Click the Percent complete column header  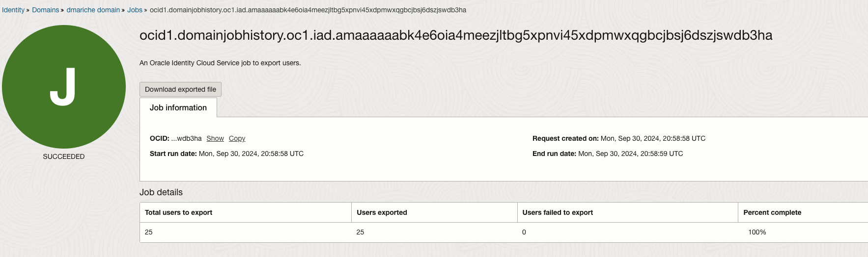[x=772, y=212]
